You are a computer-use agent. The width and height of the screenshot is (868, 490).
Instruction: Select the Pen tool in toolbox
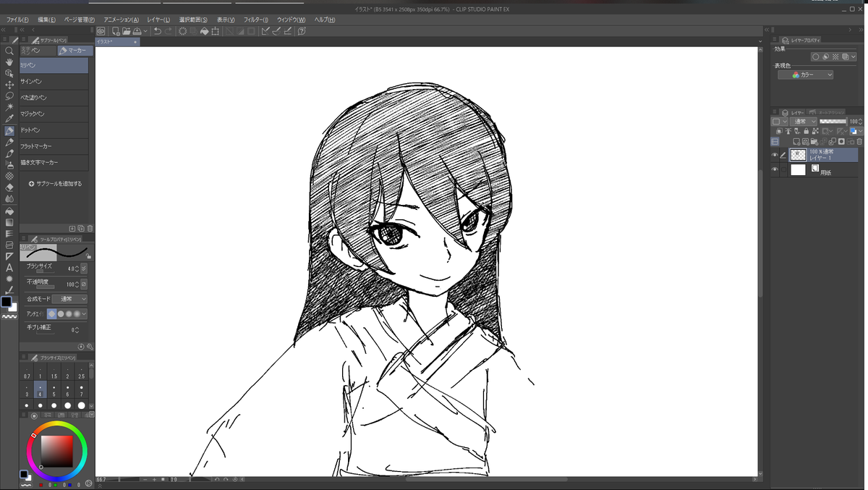(x=9, y=131)
